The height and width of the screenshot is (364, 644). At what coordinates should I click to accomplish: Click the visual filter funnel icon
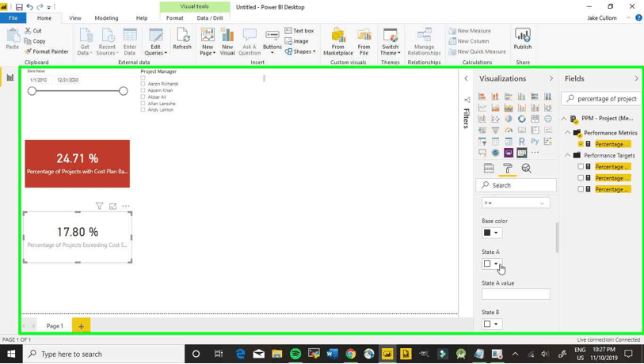(99, 206)
